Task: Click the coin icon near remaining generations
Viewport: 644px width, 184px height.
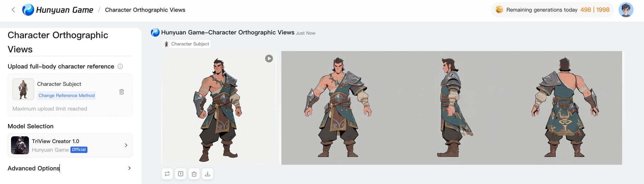Action: click(x=499, y=10)
